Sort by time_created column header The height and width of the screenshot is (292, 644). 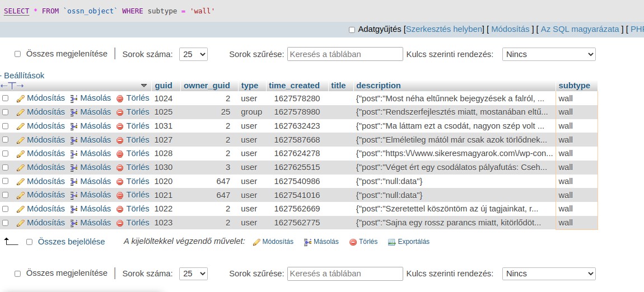click(x=294, y=86)
